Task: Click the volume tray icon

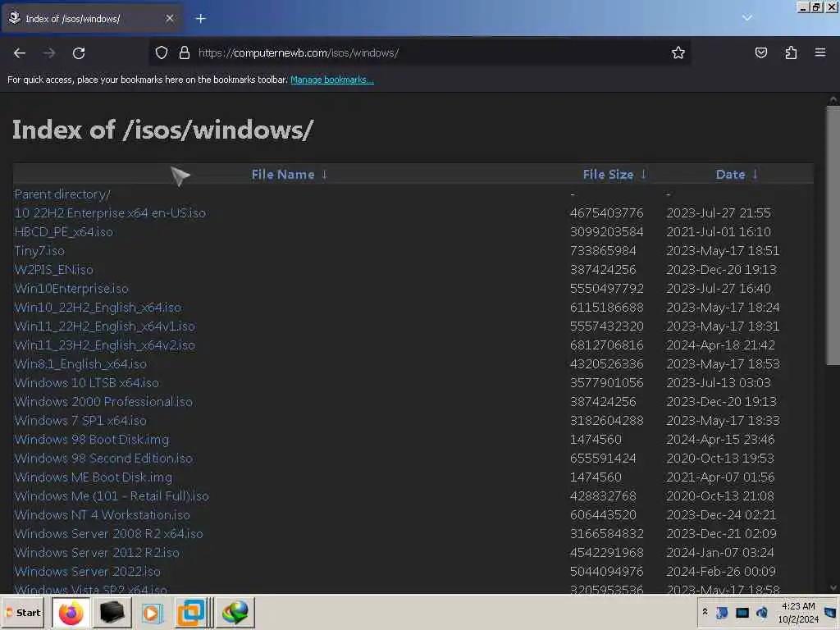Action: (x=761, y=612)
